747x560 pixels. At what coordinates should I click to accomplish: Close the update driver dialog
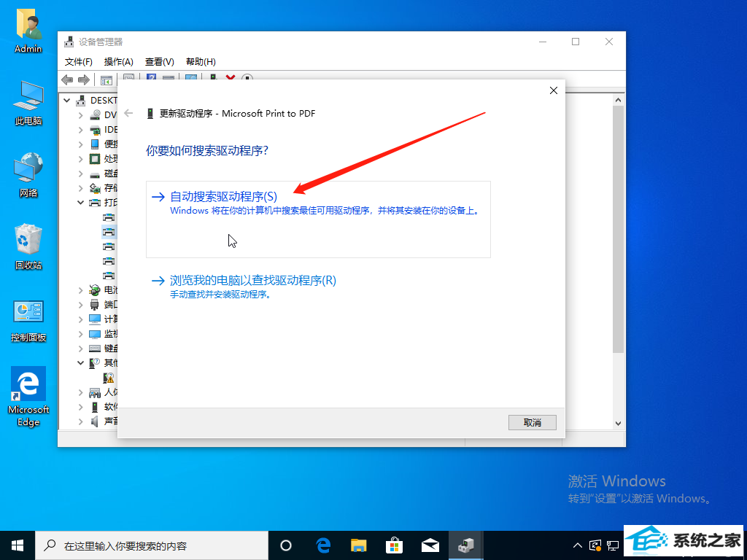point(554,90)
